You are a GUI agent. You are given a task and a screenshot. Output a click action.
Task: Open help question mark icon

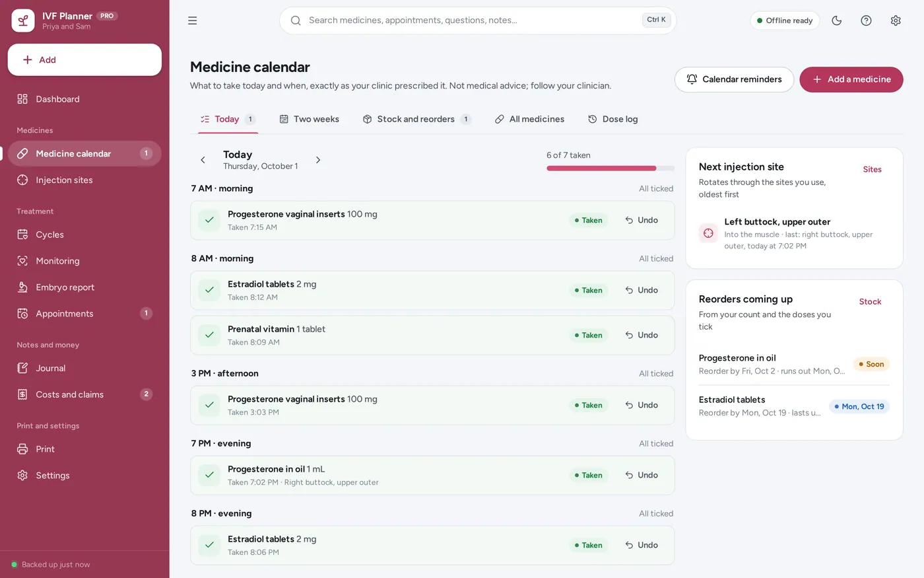[x=866, y=20]
